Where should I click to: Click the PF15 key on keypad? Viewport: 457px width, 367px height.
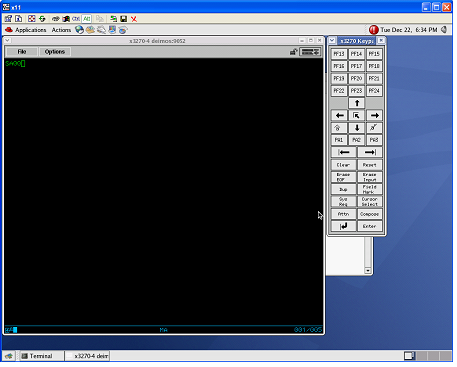[374, 54]
